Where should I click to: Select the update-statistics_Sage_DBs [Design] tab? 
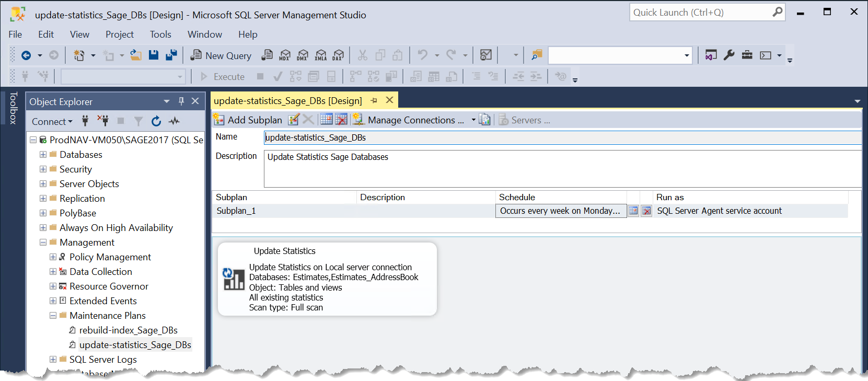(x=288, y=100)
